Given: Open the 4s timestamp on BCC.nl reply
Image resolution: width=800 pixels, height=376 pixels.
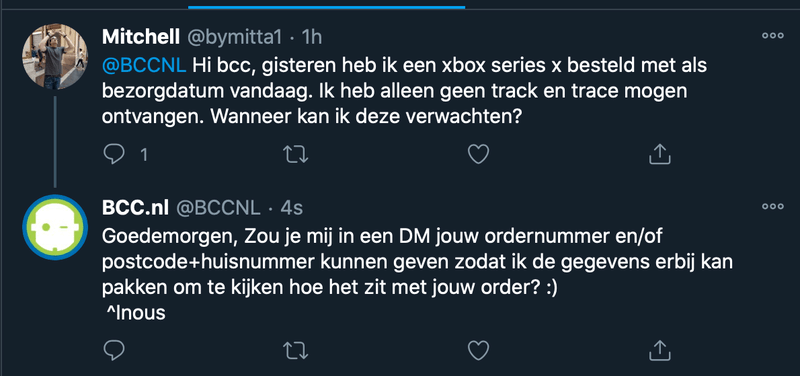Looking at the screenshot, I should pos(292,208).
